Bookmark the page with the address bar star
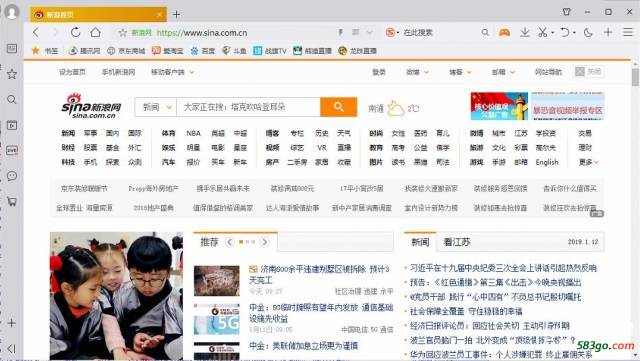Image resolution: width=640 pixels, height=361 pixels. (x=122, y=33)
